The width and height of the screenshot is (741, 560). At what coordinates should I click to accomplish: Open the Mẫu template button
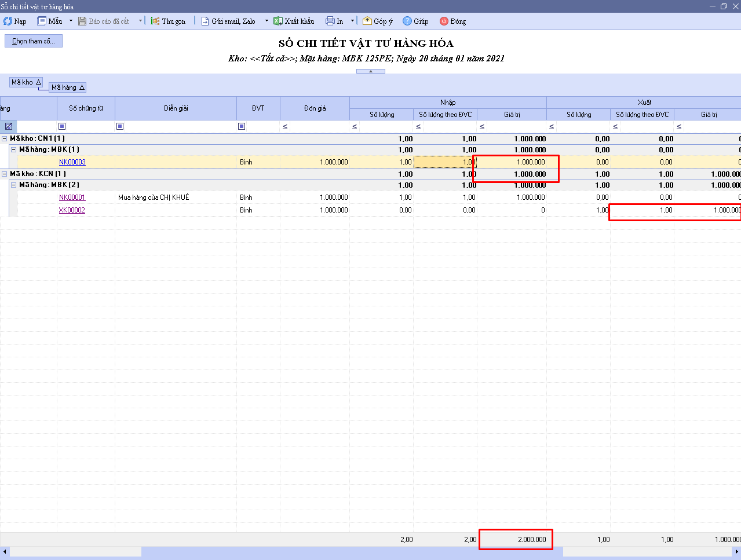point(50,21)
